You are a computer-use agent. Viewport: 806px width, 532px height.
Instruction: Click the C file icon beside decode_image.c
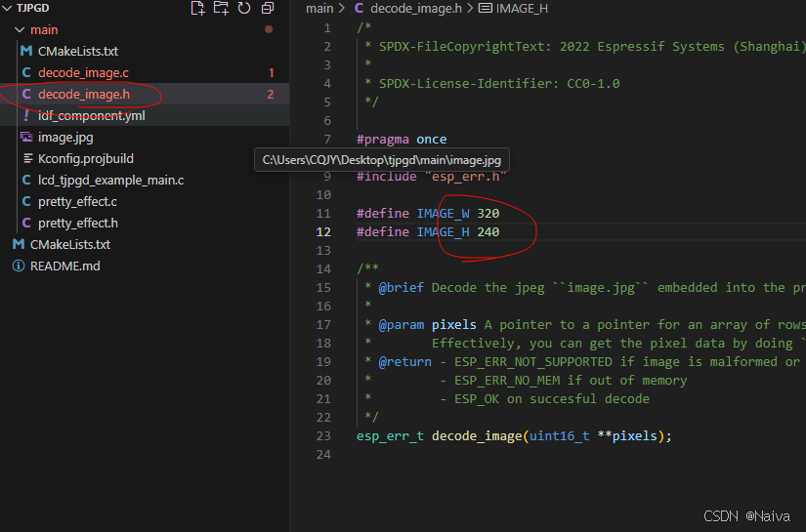pyautogui.click(x=26, y=73)
